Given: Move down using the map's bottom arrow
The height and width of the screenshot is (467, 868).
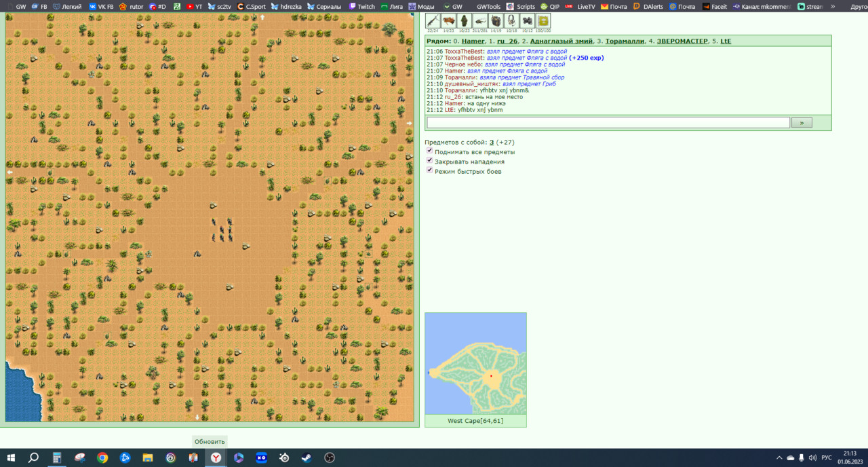Looking at the screenshot, I should coord(197,417).
